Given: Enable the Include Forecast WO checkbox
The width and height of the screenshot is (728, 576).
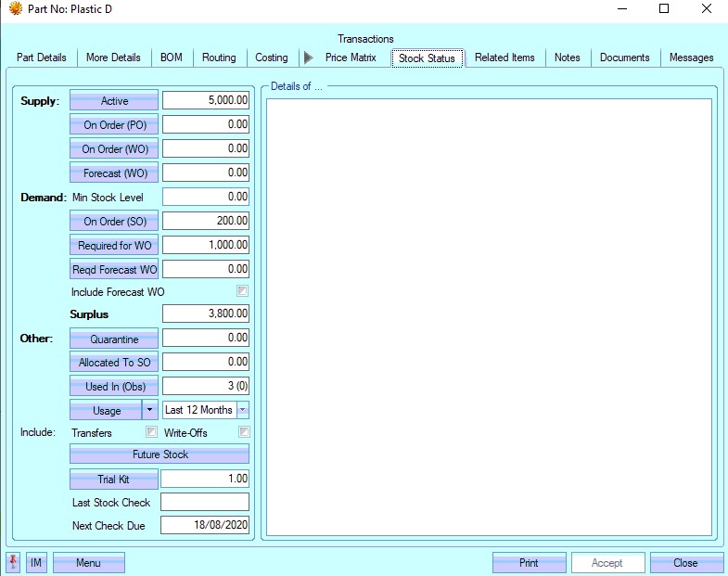Looking at the screenshot, I should 243,292.
